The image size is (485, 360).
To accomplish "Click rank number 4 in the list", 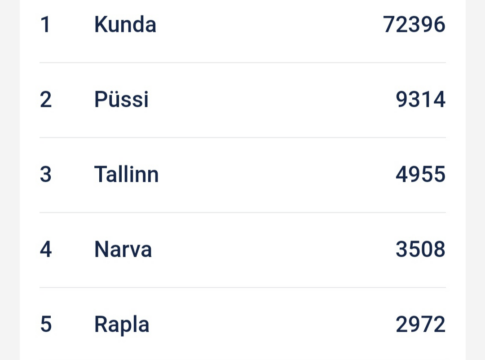I will pos(46,249).
